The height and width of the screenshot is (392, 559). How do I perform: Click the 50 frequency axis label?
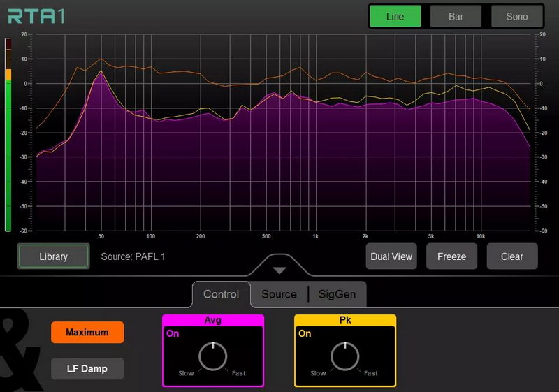pos(101,236)
